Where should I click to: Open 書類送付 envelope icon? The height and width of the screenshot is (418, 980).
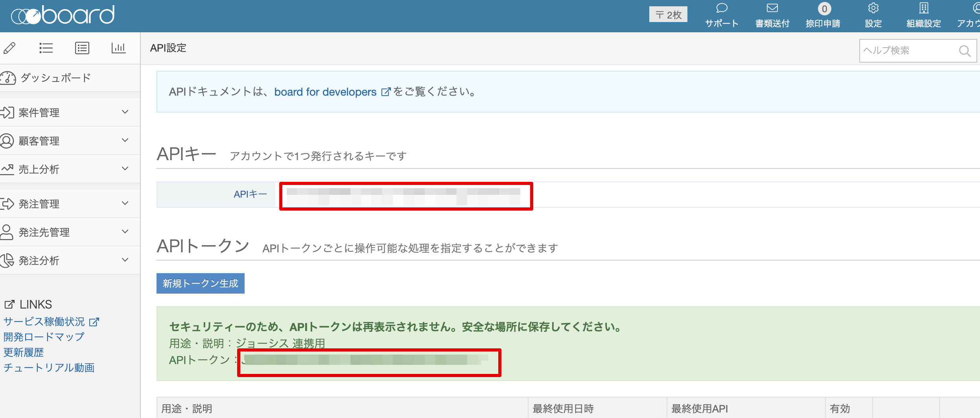[x=772, y=9]
